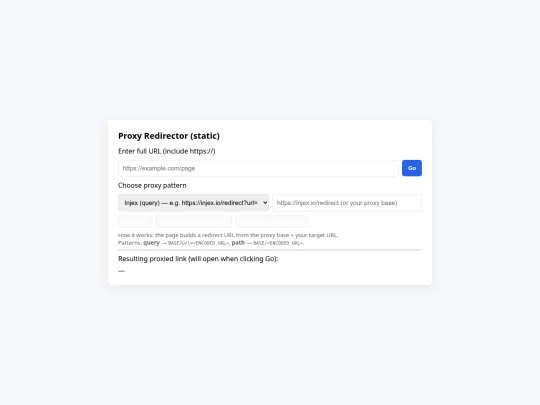Screen dimensions: 540x405
Task: Click the BASE?url=<ENCODED_URL> code snippet
Action: (198, 243)
